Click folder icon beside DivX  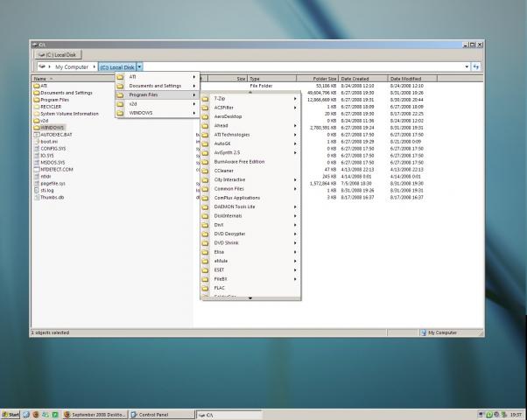click(x=205, y=225)
